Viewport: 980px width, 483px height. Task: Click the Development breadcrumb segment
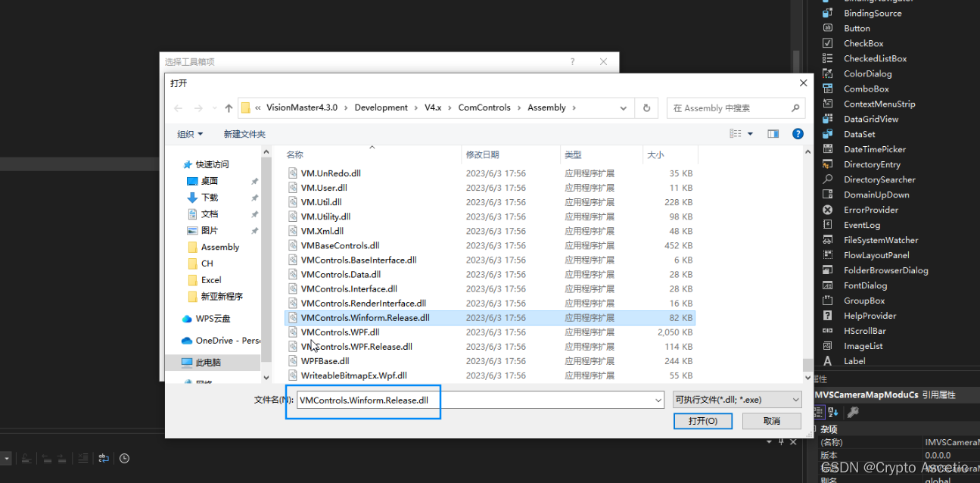coord(381,108)
